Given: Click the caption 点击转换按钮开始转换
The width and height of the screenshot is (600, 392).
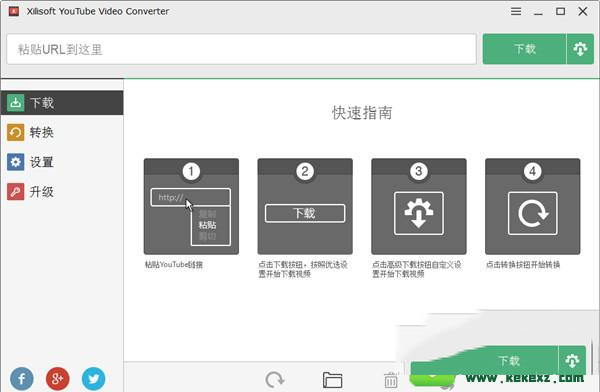Looking at the screenshot, I should tap(523, 265).
